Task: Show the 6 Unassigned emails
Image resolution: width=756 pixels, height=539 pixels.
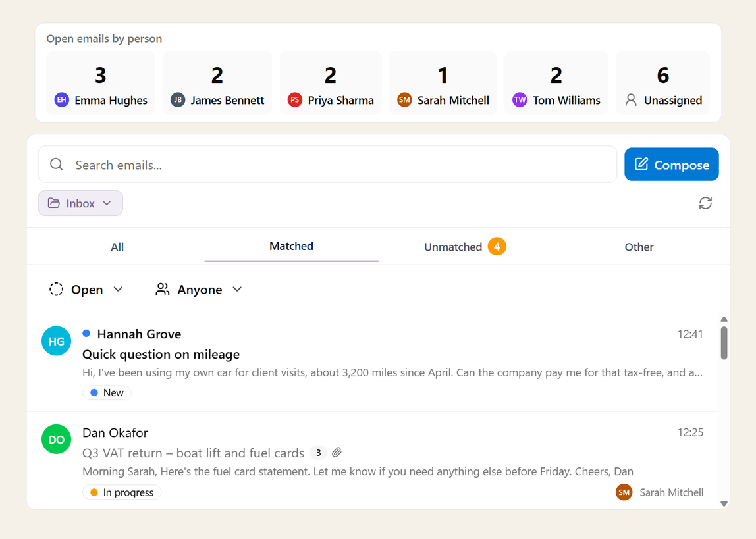Action: (663, 83)
